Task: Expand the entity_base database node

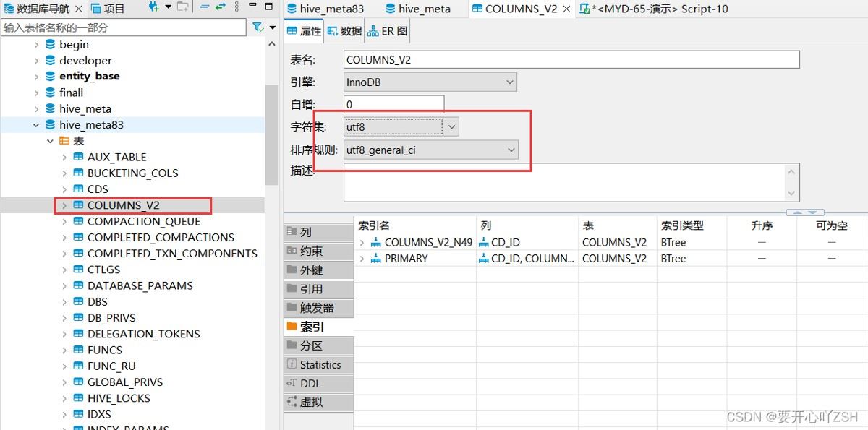Action: [x=36, y=77]
